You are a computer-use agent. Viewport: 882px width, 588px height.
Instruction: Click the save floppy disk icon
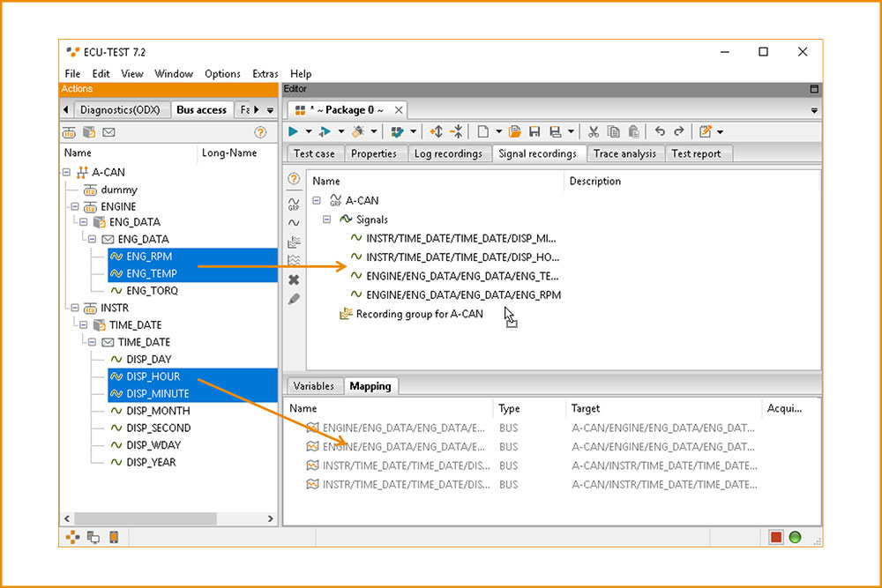pyautogui.click(x=534, y=131)
